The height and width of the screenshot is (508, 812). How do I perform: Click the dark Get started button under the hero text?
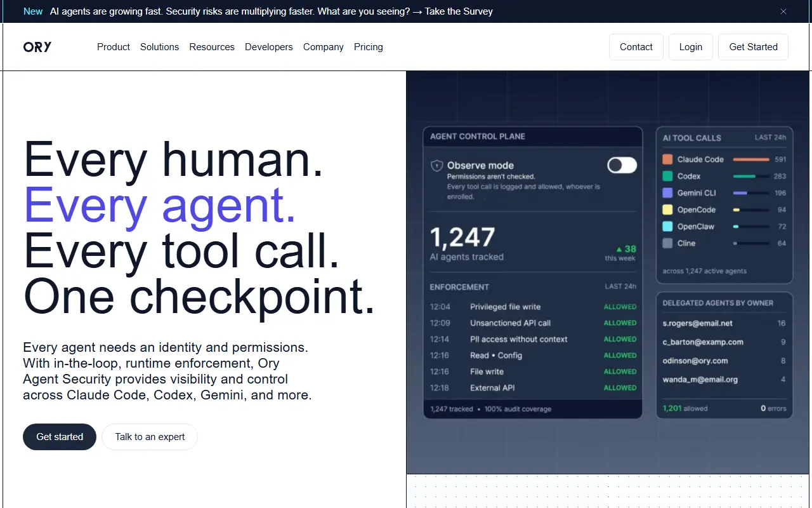pyautogui.click(x=60, y=437)
